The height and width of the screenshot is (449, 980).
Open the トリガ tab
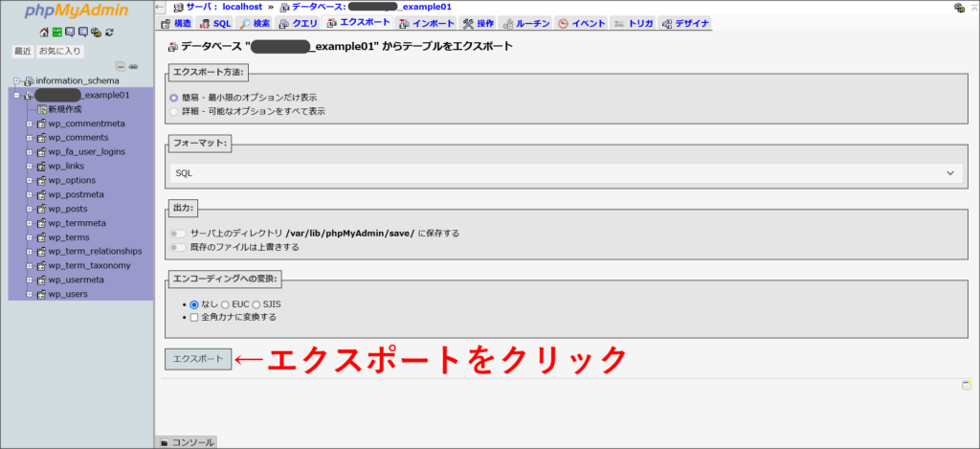click(634, 24)
